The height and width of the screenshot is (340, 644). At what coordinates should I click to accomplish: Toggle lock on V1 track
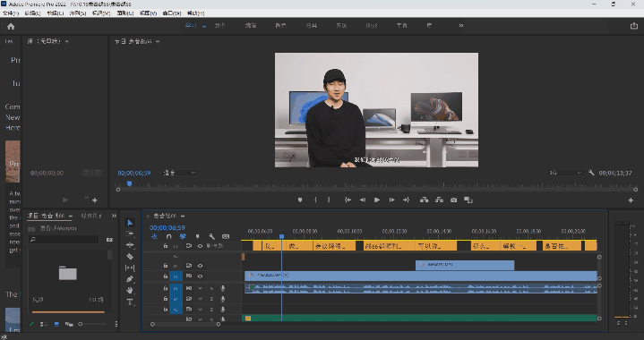166,276
